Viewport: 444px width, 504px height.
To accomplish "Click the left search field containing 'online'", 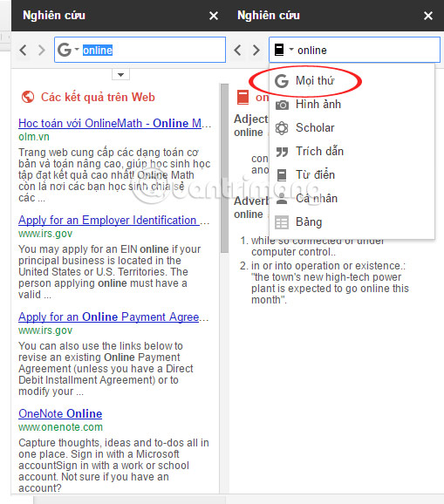I will (x=140, y=50).
